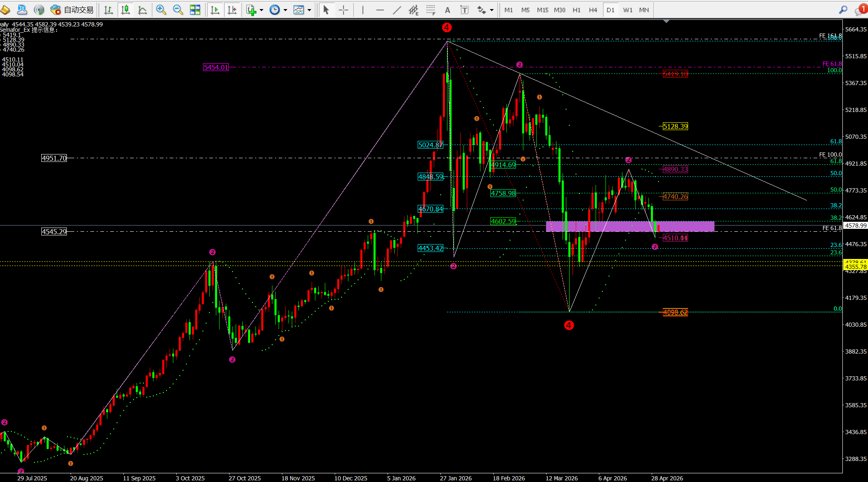
Task: Expand the templates dropdown arrow
Action: click(309, 10)
